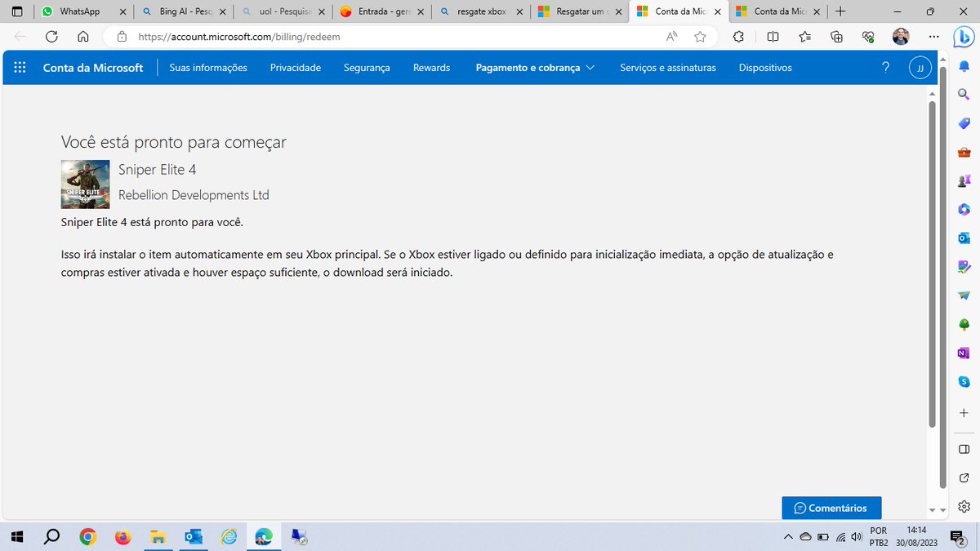The image size is (980, 551).
Task: Click the help question mark icon
Action: coord(886,68)
